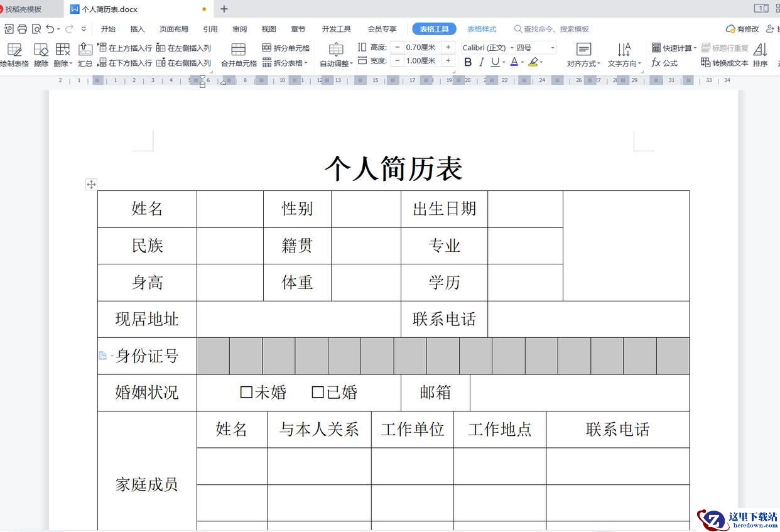
Task: Open Quick Calculate (快速计算) menu
Action: (x=674, y=48)
